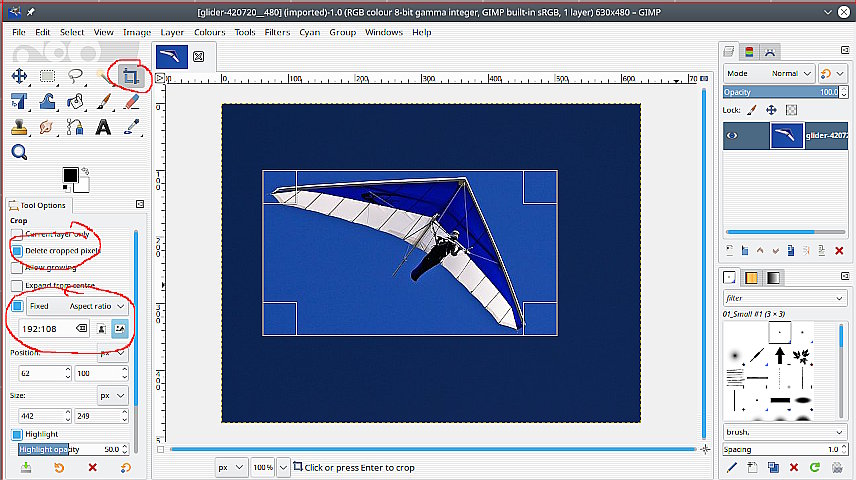Open the Windows menu

(x=384, y=32)
